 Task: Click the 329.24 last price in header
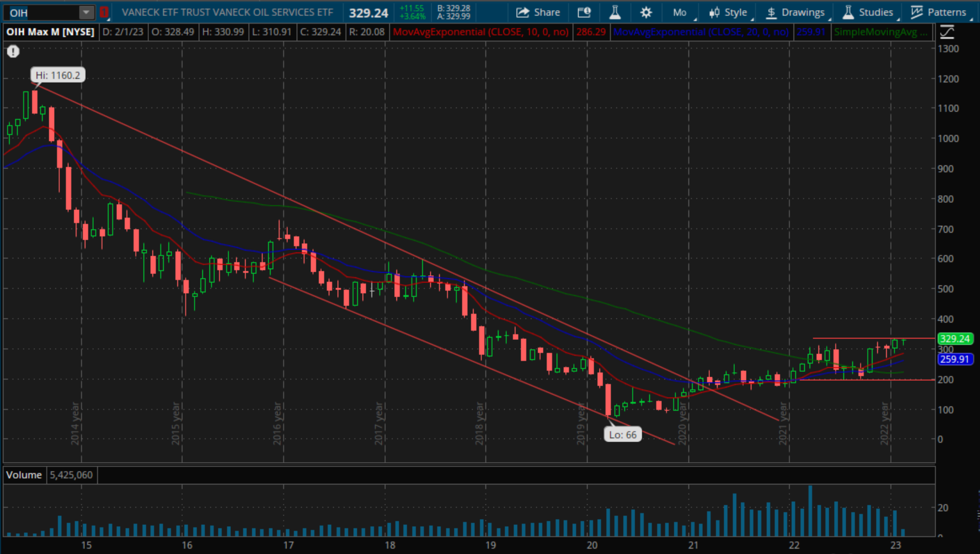(368, 12)
